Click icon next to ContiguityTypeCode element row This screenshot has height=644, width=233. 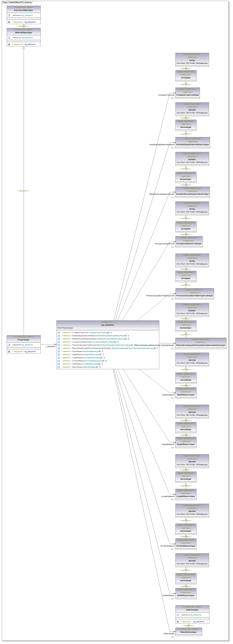59,332
